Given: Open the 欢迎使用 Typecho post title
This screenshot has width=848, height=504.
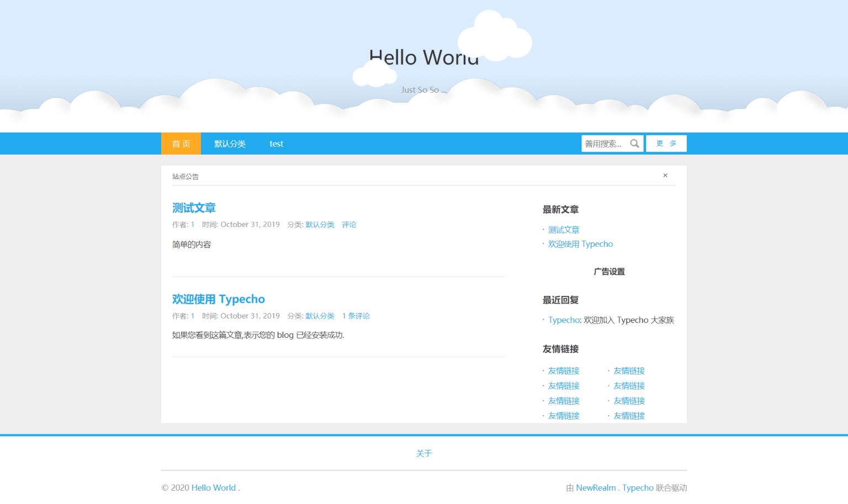Looking at the screenshot, I should pyautogui.click(x=219, y=299).
